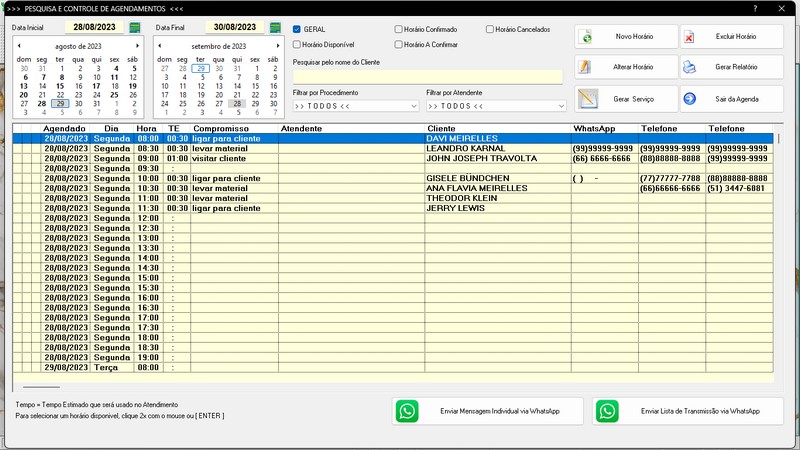Select the 29/08/2023 Terça 08:00 row
Screen dimensions: 800x450
coord(393,367)
